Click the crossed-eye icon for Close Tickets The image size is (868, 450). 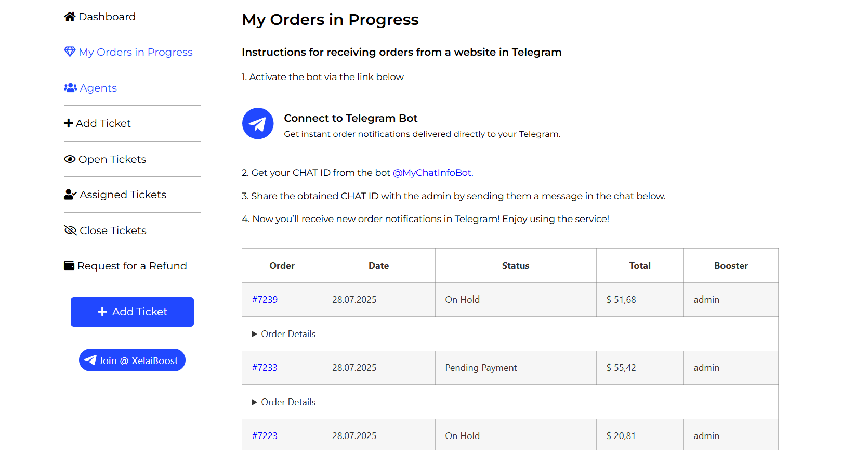[x=70, y=230]
